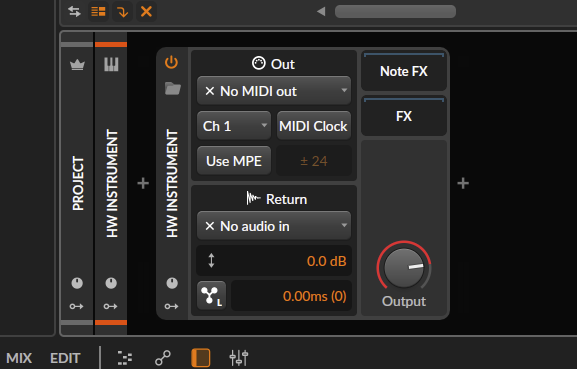Click the stereo routing icon with L
Image resolution: width=577 pixels, height=369 pixels.
[x=212, y=295]
